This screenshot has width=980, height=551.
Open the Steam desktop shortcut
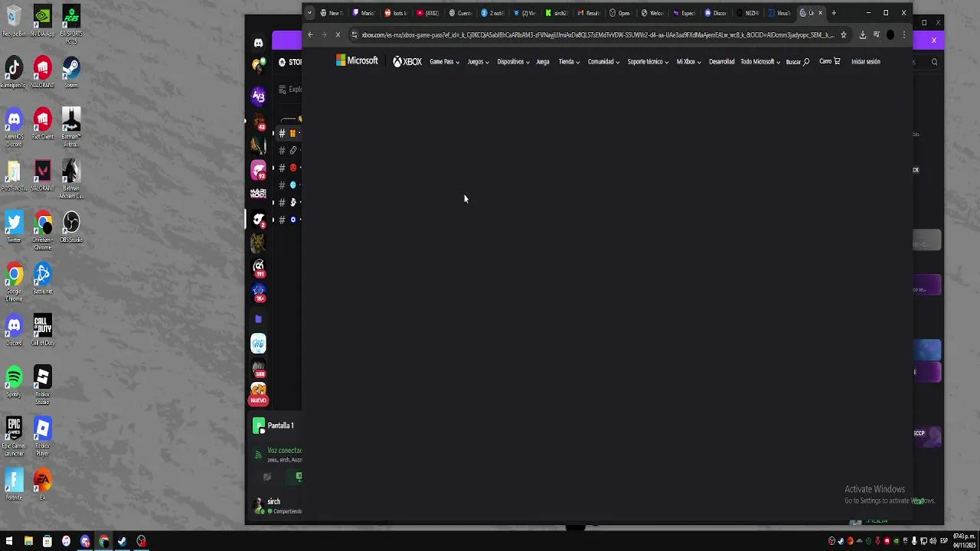[71, 71]
